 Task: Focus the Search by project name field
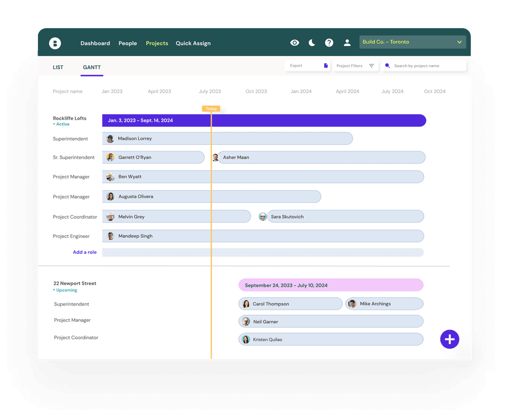pyautogui.click(x=426, y=66)
